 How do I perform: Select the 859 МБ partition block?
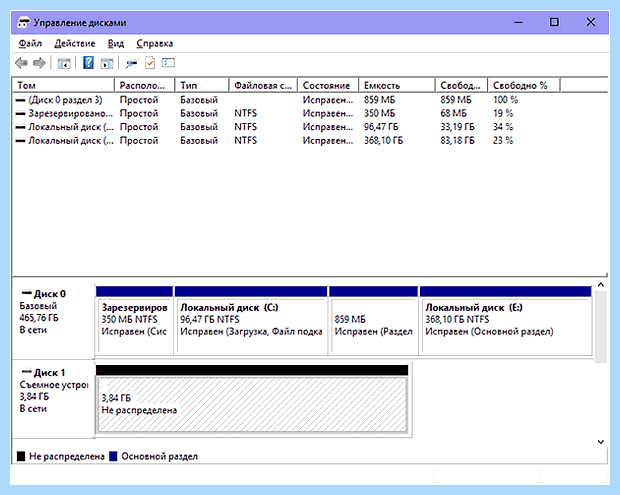pyautogui.click(x=373, y=320)
